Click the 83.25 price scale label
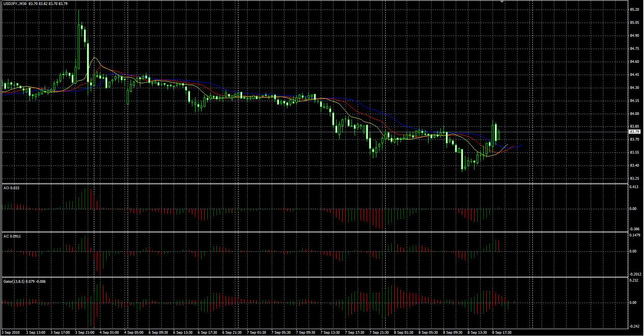 click(x=634, y=179)
